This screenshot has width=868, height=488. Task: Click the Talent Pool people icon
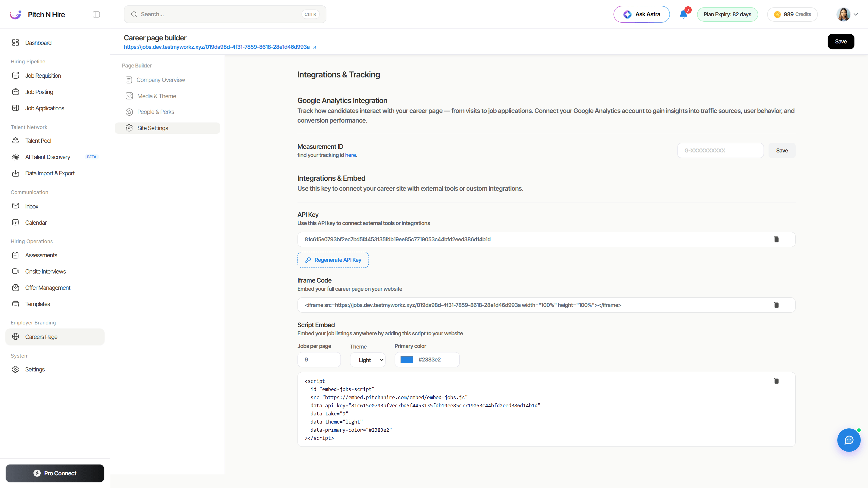15,140
